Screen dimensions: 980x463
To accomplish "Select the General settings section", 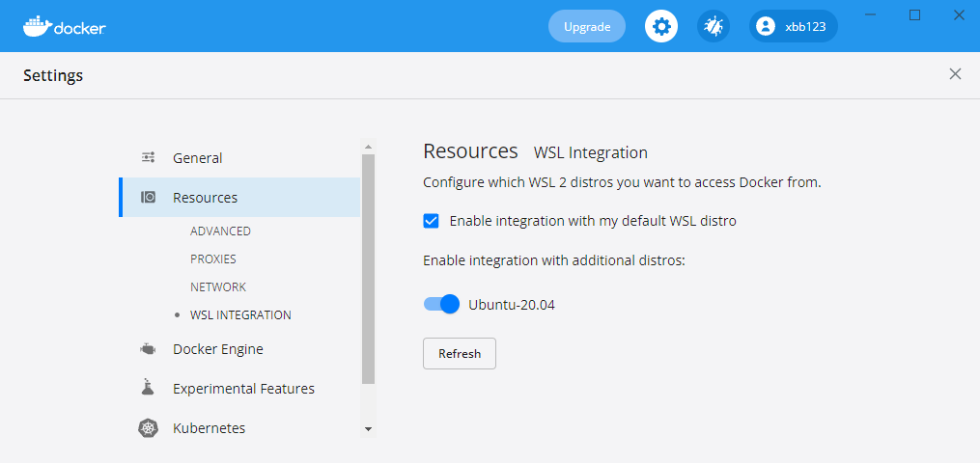I will pos(239,158).
